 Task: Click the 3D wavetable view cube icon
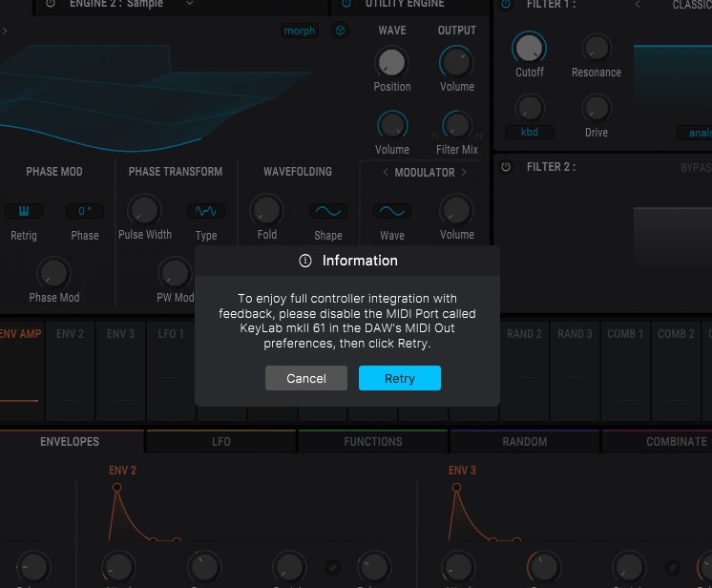coord(340,31)
